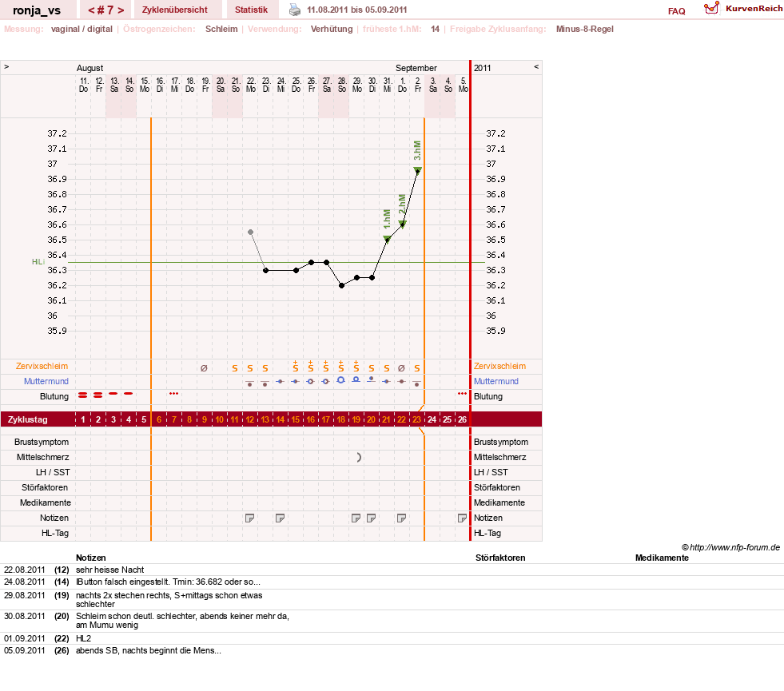
Task: Click date header 28. So
Action: pyautogui.click(x=342, y=85)
